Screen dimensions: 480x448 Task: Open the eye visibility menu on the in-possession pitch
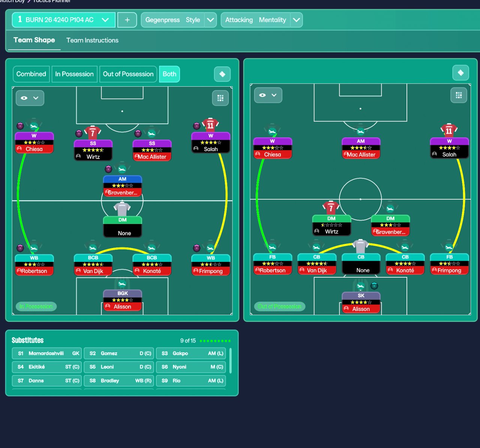30,98
